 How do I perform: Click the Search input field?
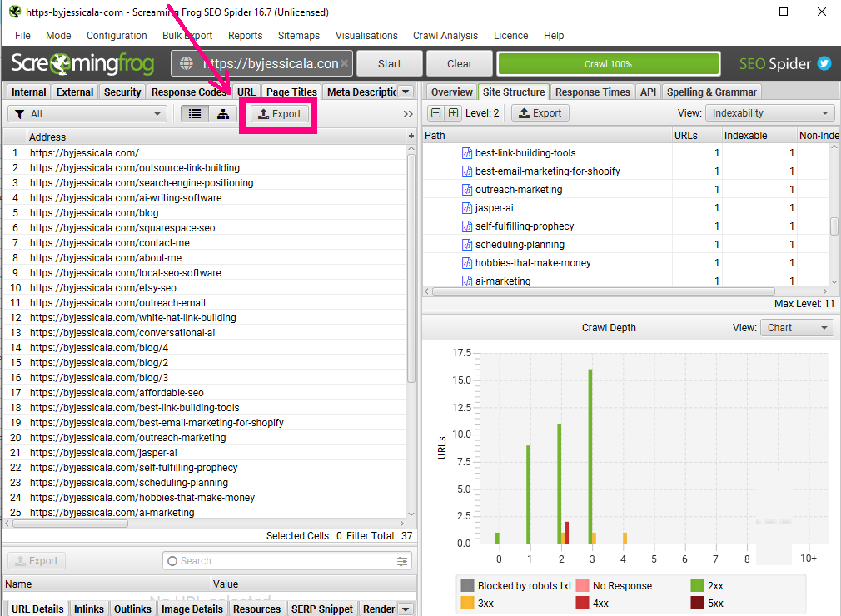point(287,561)
